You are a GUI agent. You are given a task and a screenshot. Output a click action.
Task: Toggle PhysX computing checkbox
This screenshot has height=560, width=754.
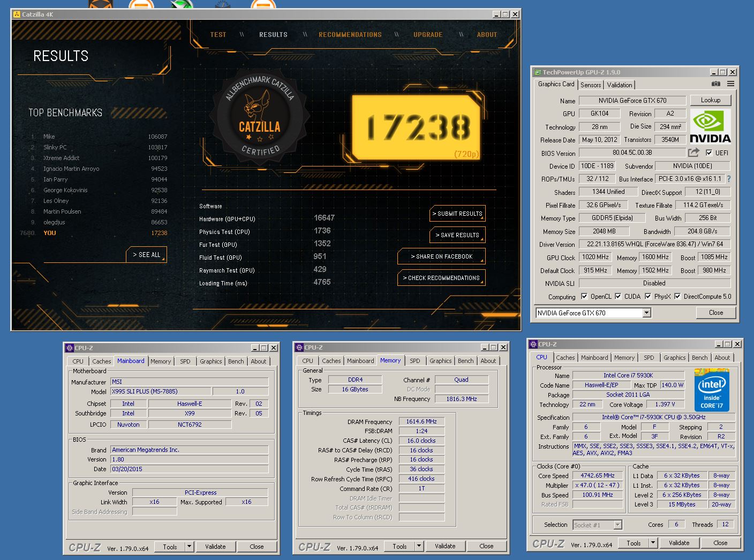[648, 296]
